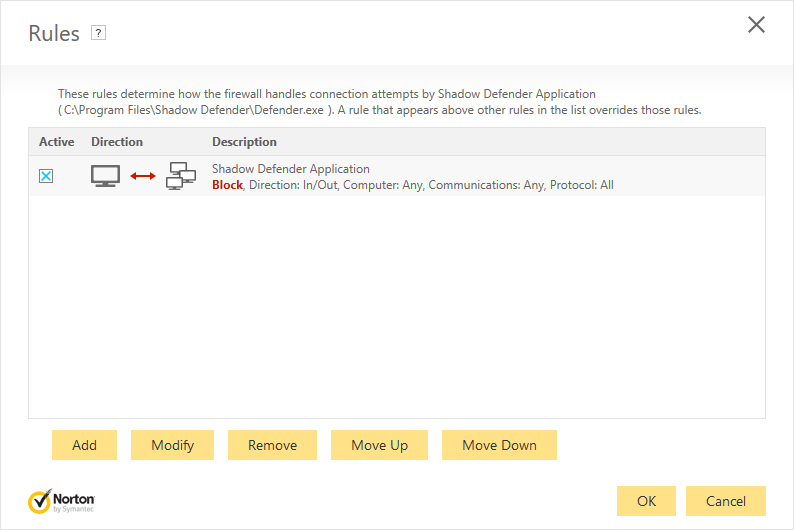Screen dimensions: 794x530
Task: Click the empty area of the rules list
Action: 397,310
